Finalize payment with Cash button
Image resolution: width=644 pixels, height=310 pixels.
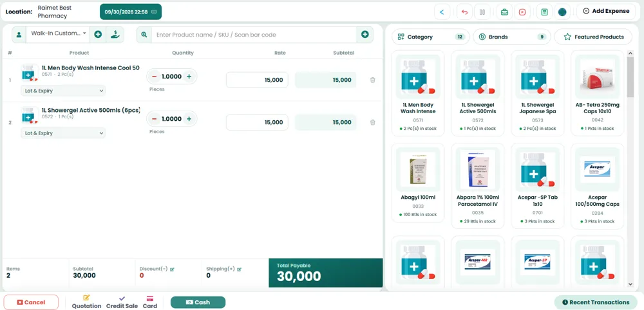[x=198, y=302]
